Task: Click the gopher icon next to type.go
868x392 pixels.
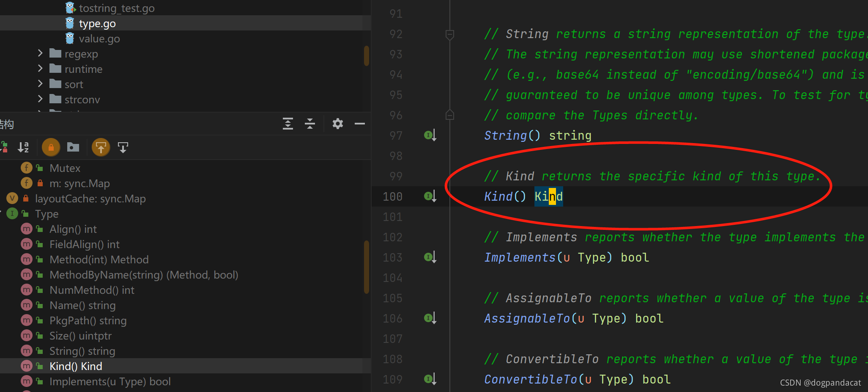Action: [x=70, y=23]
